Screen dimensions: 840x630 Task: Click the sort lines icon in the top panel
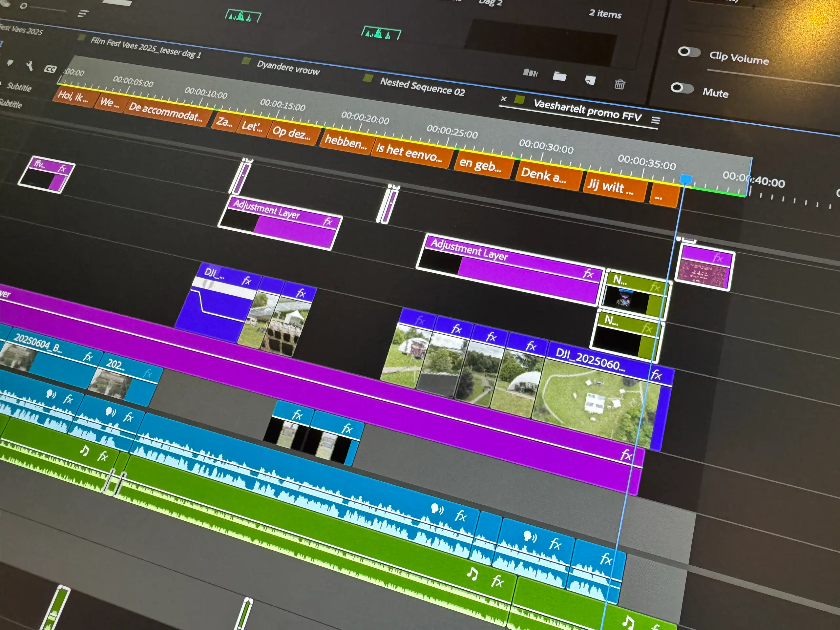click(x=83, y=14)
